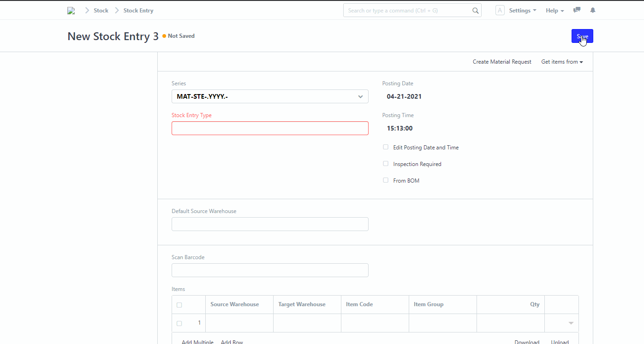Click the Create Material Request link
This screenshot has width=644, height=344.
pos(502,61)
